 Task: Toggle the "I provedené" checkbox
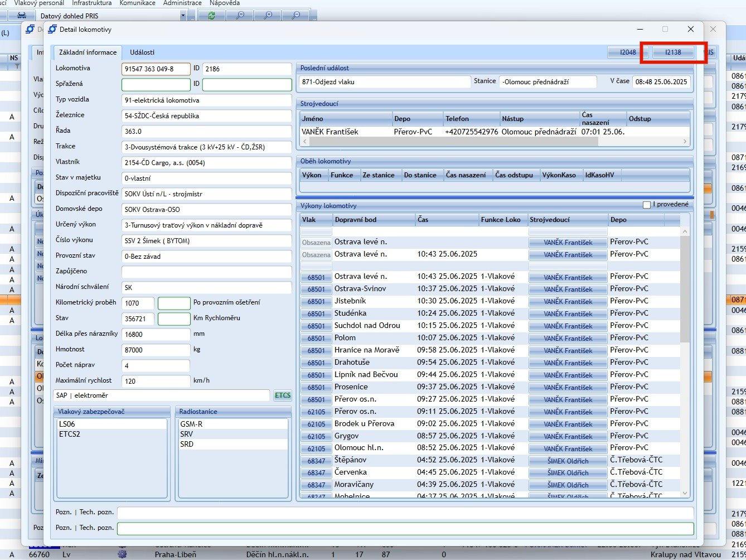tap(647, 205)
